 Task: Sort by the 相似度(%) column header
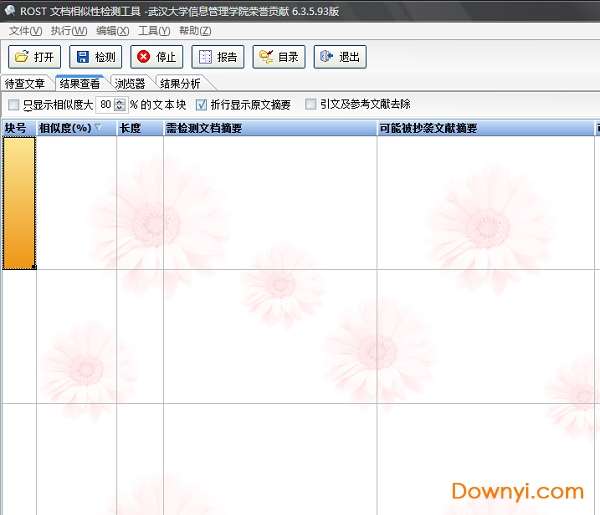76,128
